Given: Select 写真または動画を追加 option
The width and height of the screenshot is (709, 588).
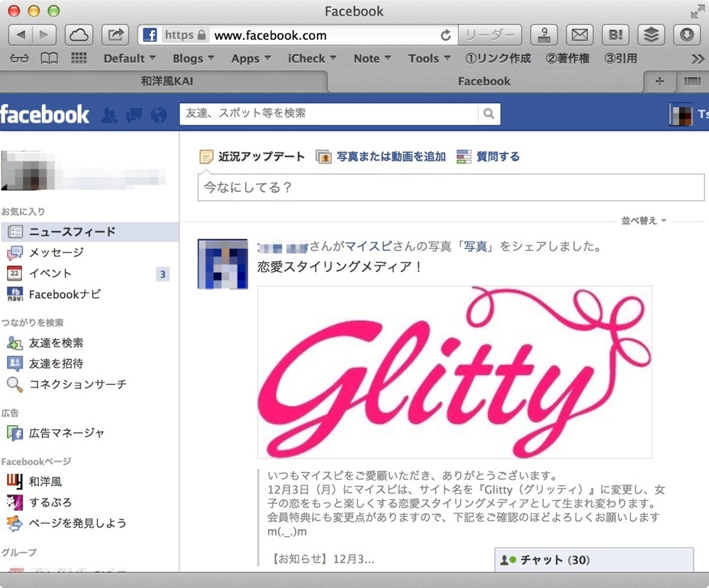Looking at the screenshot, I should coord(381,157).
